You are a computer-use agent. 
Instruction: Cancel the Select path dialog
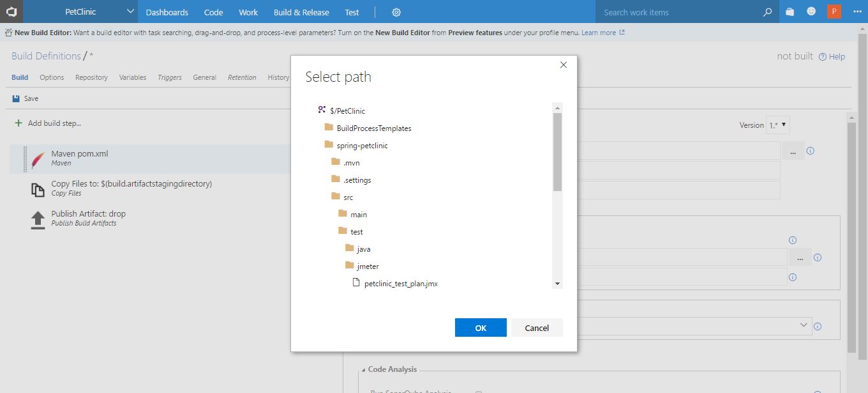click(537, 327)
